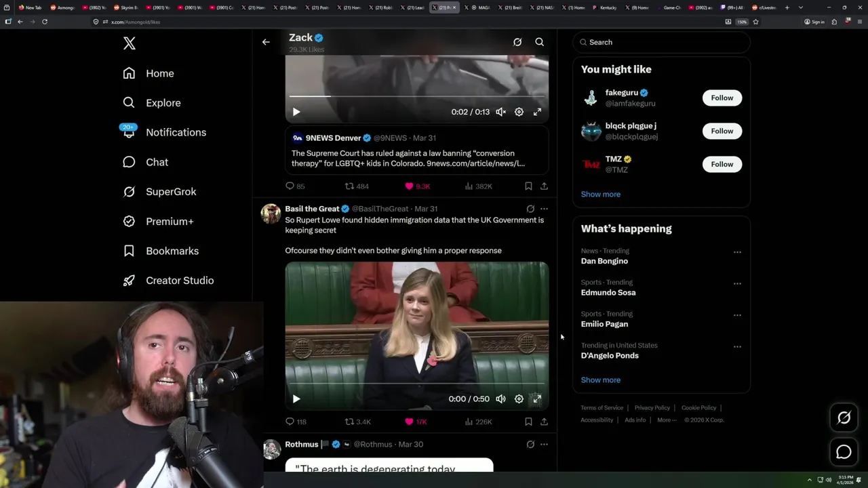Repost the post with 3.4K reposts
Screen dimensions: 868x488
(x=357, y=422)
